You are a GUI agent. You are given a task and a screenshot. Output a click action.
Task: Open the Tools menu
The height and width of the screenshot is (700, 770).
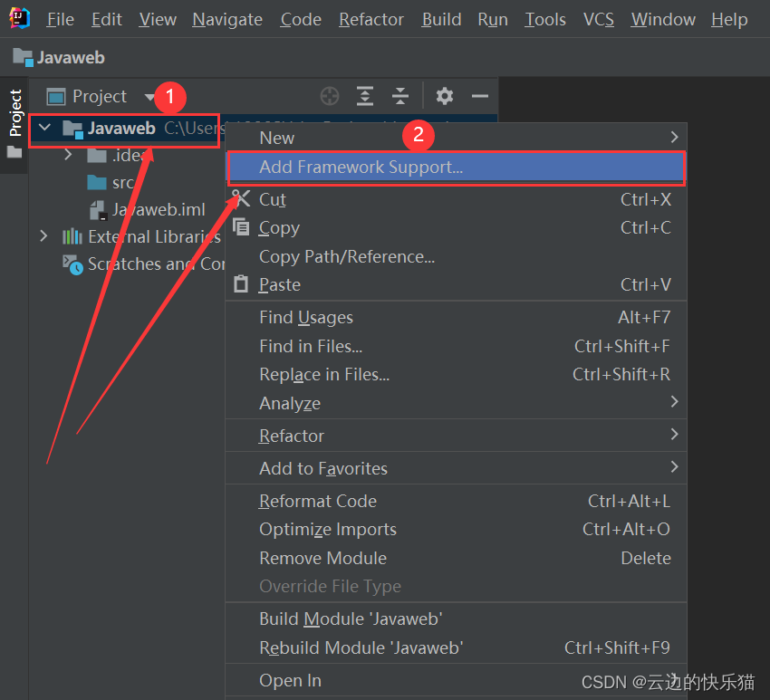(x=545, y=20)
